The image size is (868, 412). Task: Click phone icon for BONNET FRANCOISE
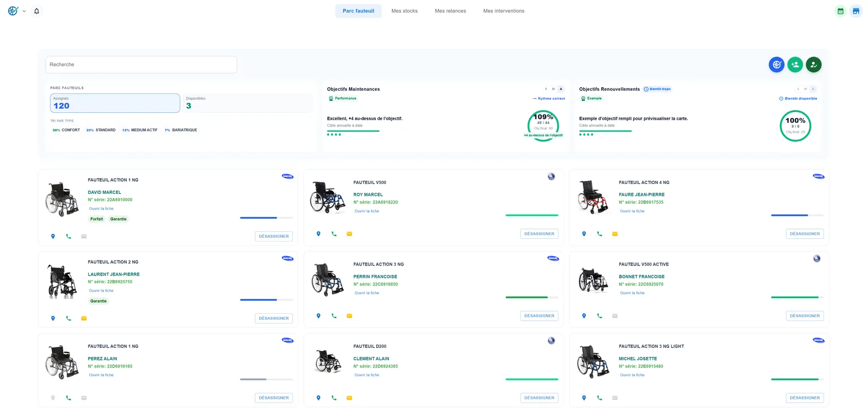click(599, 316)
